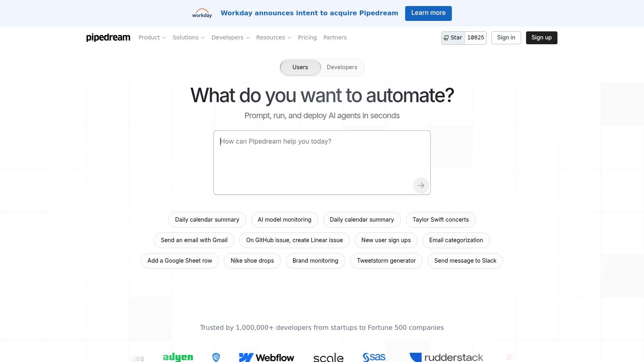Select the RudderStack logo
The width and height of the screenshot is (644, 362).
(446, 357)
